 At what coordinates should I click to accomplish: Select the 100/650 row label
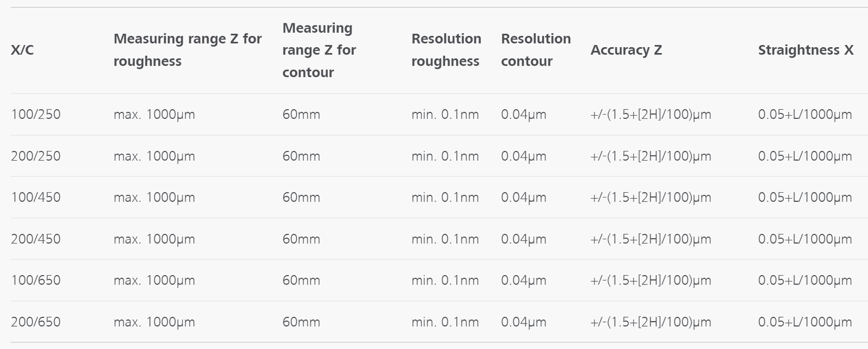(36, 281)
